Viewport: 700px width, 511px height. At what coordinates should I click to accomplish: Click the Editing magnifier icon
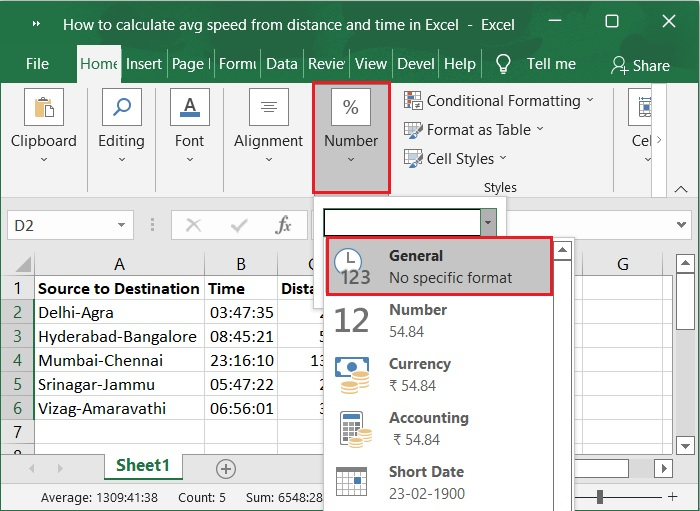pyautogui.click(x=121, y=108)
